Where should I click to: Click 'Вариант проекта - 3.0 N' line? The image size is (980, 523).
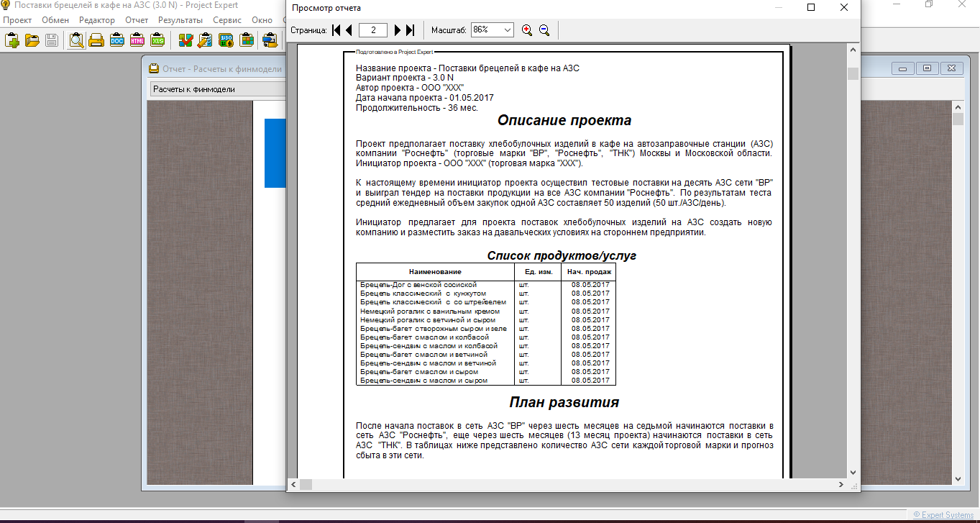(405, 78)
